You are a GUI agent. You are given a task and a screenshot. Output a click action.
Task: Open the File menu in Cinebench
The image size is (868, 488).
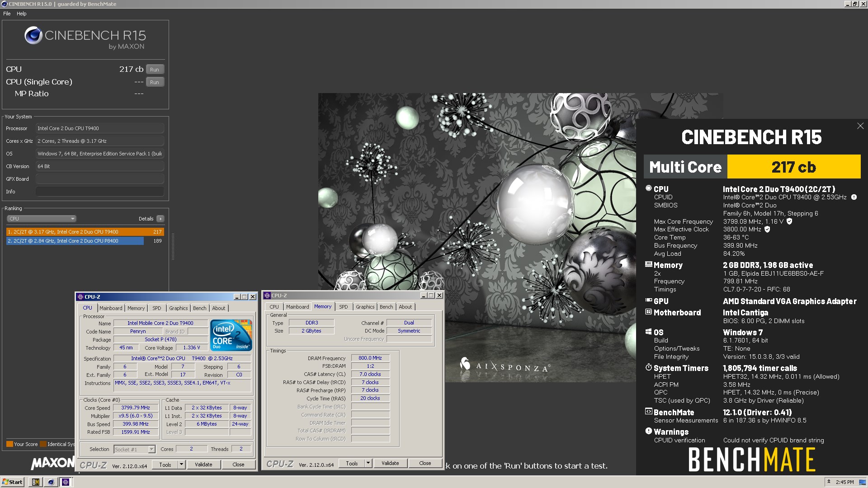(x=7, y=14)
